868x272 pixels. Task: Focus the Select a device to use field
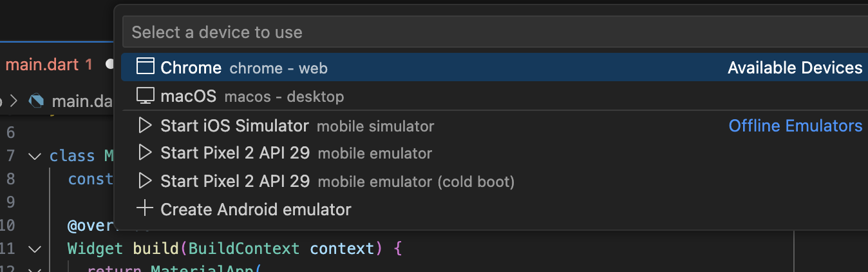pos(495,32)
